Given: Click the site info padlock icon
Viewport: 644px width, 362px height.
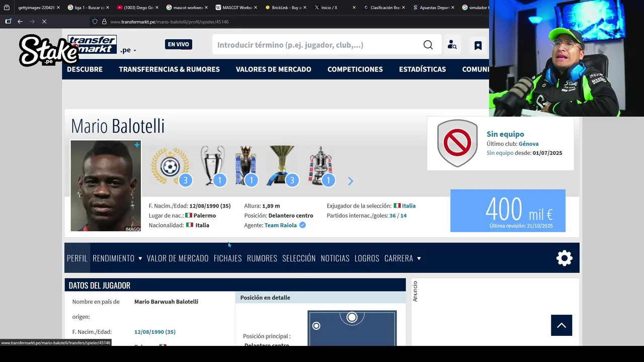Looking at the screenshot, I should point(104,22).
